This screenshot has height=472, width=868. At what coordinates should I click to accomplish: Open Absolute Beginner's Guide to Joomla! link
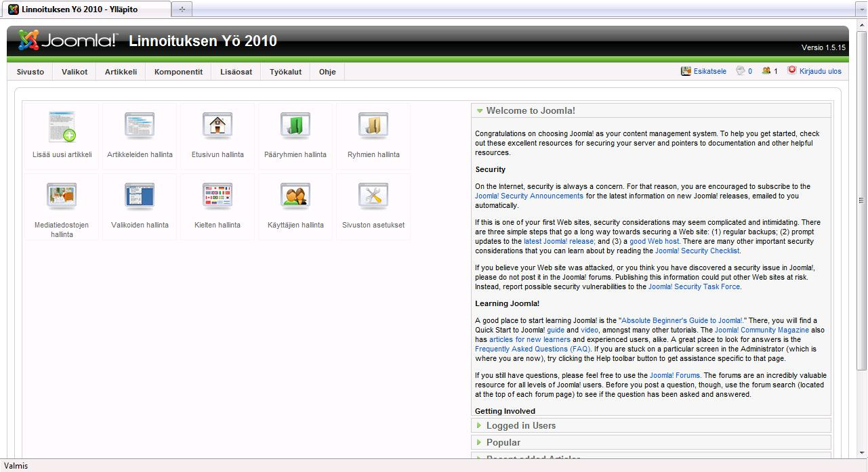(x=682, y=320)
